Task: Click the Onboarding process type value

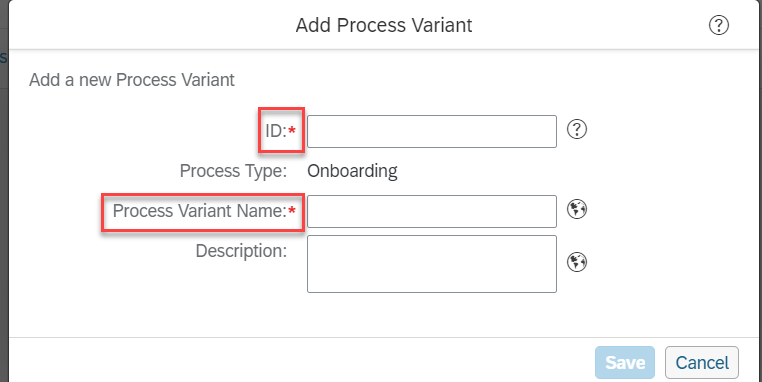Action: pos(352,171)
